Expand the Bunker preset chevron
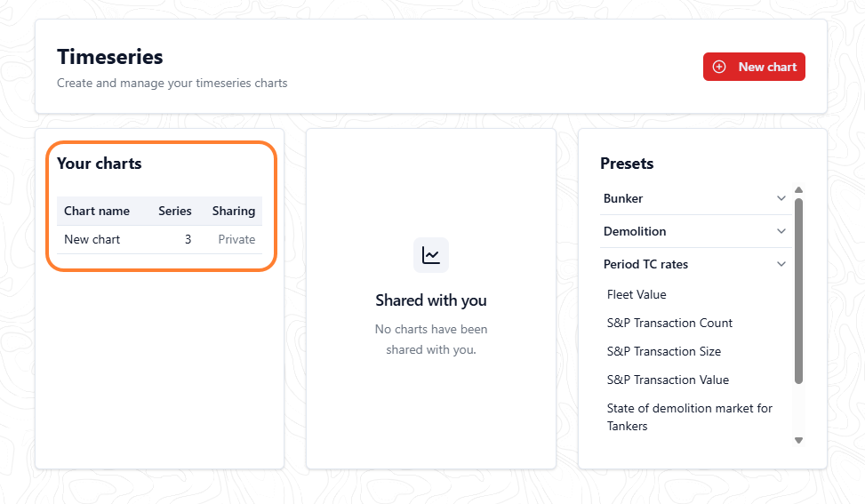This screenshot has height=504, width=865. coord(781,198)
